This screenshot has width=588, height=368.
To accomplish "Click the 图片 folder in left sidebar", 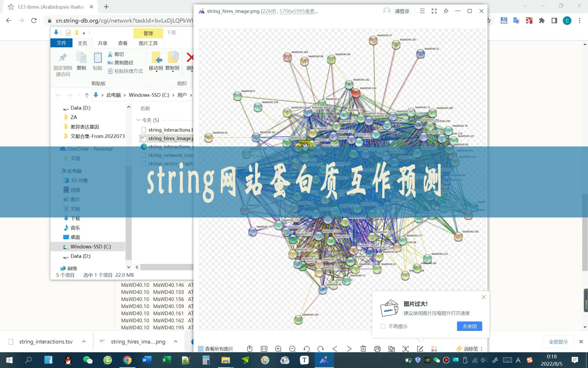I will [75, 199].
